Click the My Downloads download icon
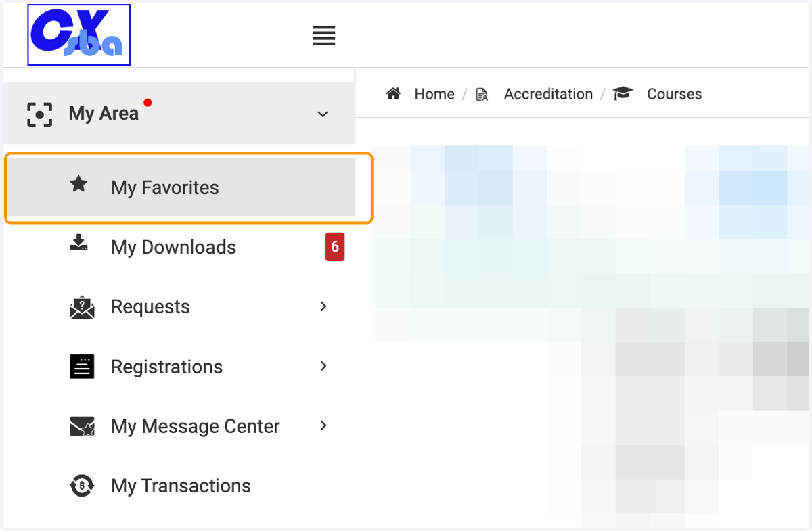The width and height of the screenshot is (812, 531). (x=79, y=243)
